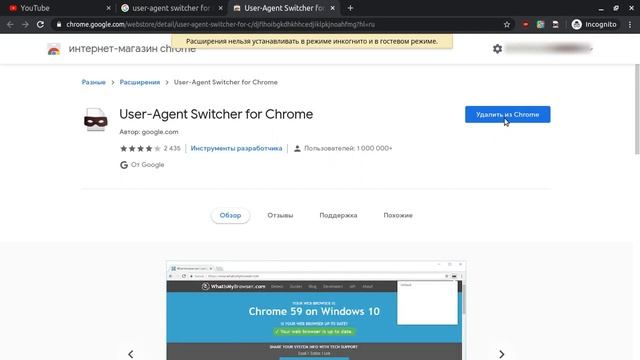Switch to the YouTube tab

coord(58,8)
